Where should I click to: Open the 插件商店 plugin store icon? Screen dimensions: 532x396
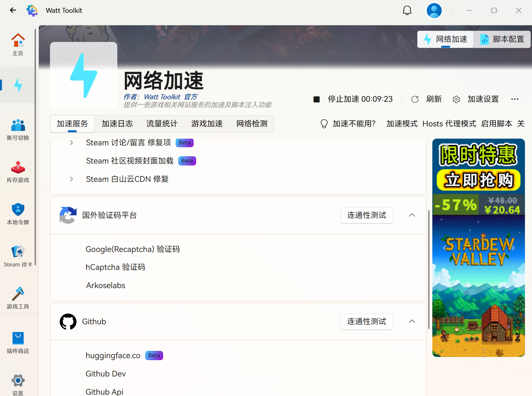tap(18, 342)
